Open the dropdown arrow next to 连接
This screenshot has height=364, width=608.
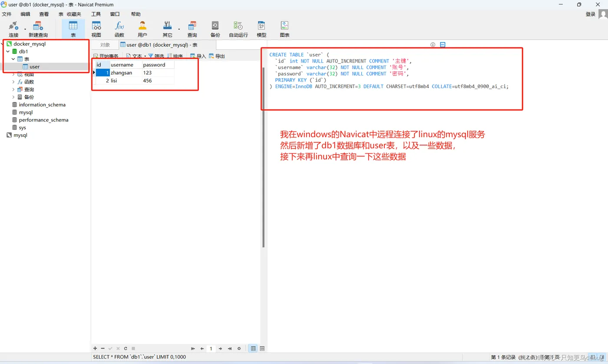[25, 29]
